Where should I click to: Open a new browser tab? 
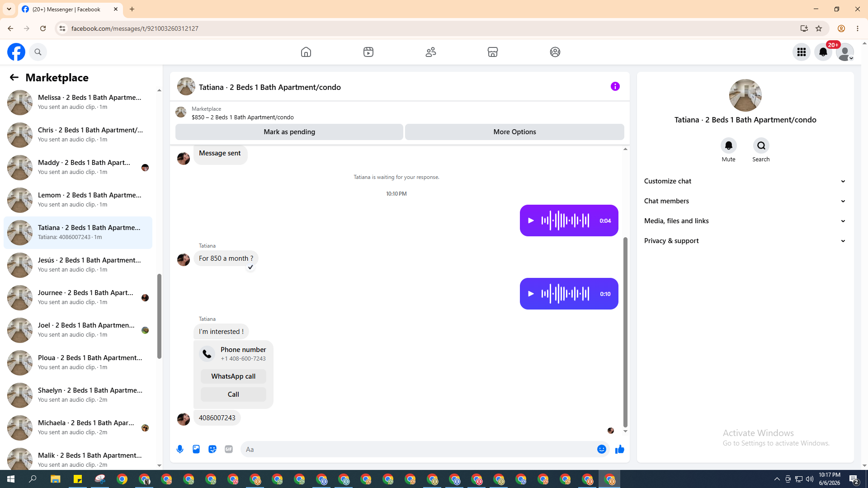(132, 9)
